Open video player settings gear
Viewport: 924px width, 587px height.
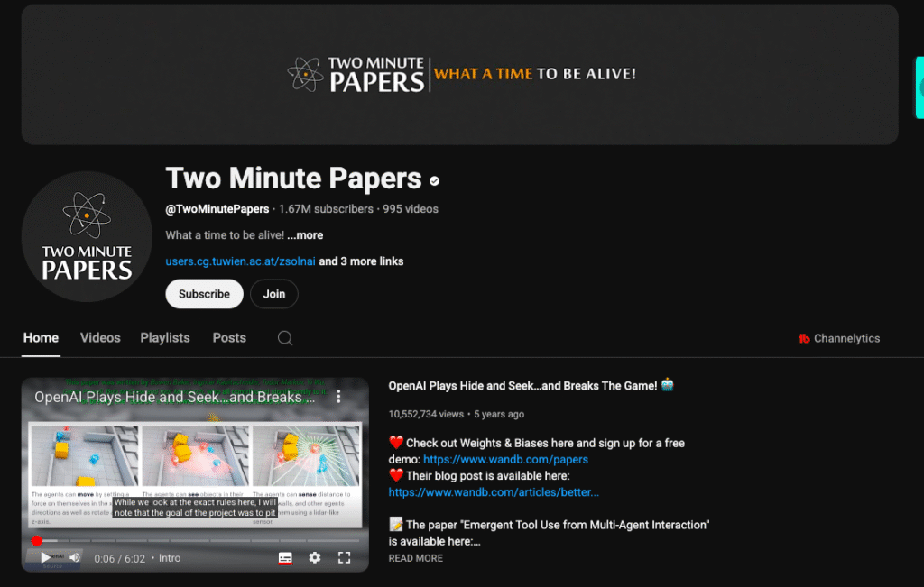tap(315, 557)
